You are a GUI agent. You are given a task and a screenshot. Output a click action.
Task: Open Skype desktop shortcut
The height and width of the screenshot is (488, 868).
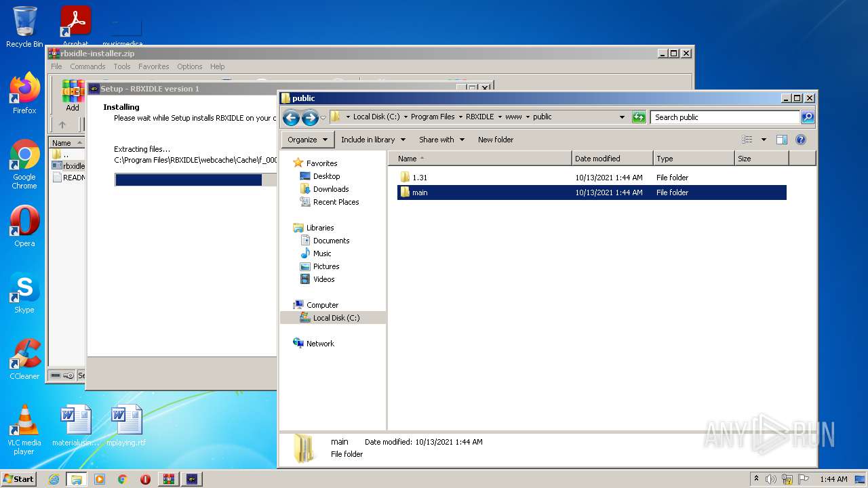coord(24,293)
